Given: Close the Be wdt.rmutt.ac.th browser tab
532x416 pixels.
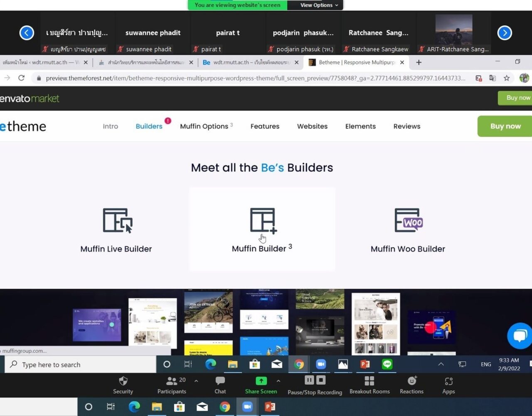Looking at the screenshot, I should click(x=296, y=62).
